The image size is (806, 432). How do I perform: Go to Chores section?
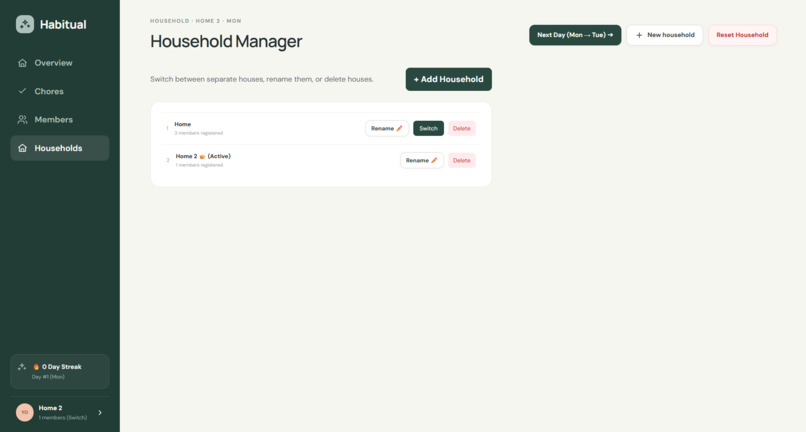point(60,91)
